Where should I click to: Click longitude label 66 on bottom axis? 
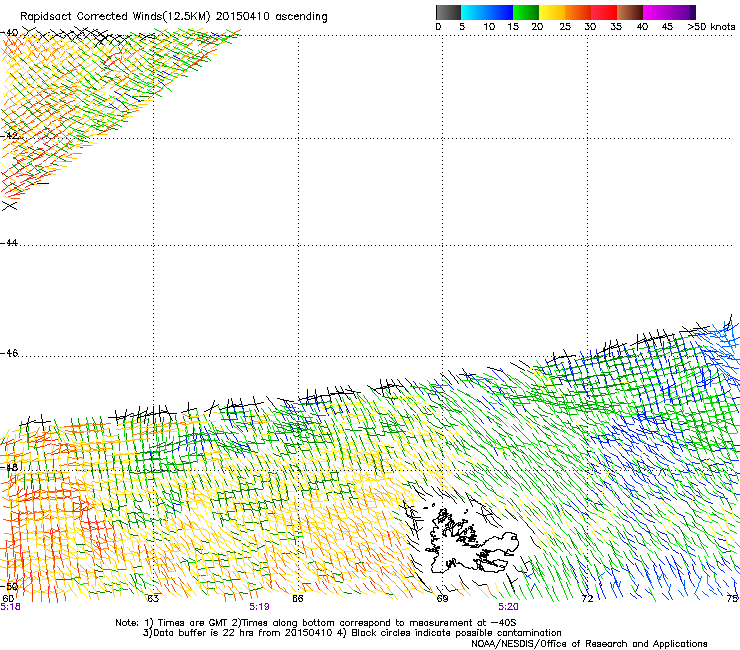[298, 599]
